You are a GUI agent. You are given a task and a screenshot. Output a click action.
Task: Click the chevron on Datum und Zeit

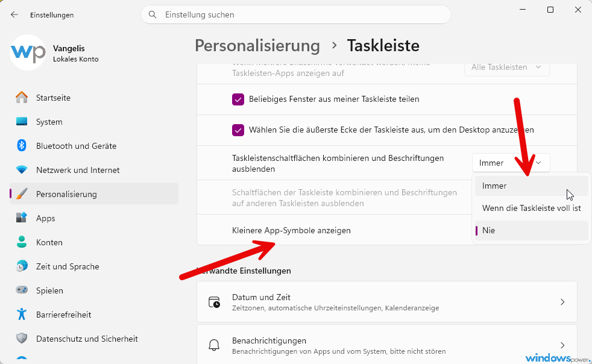click(562, 302)
